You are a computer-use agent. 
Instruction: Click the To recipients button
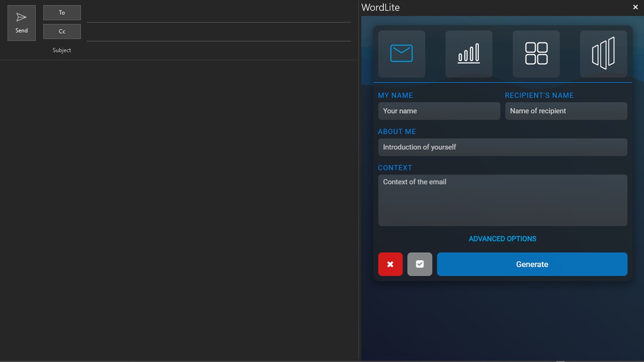(x=62, y=13)
